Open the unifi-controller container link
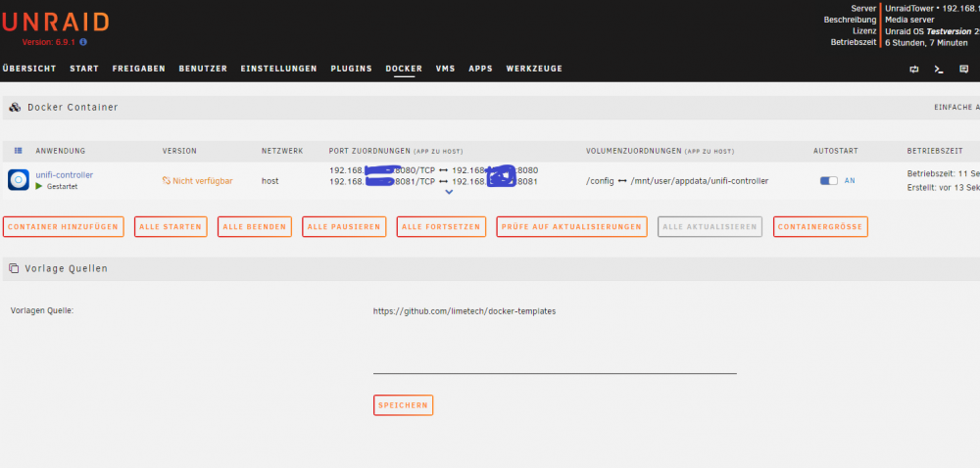 click(x=65, y=175)
